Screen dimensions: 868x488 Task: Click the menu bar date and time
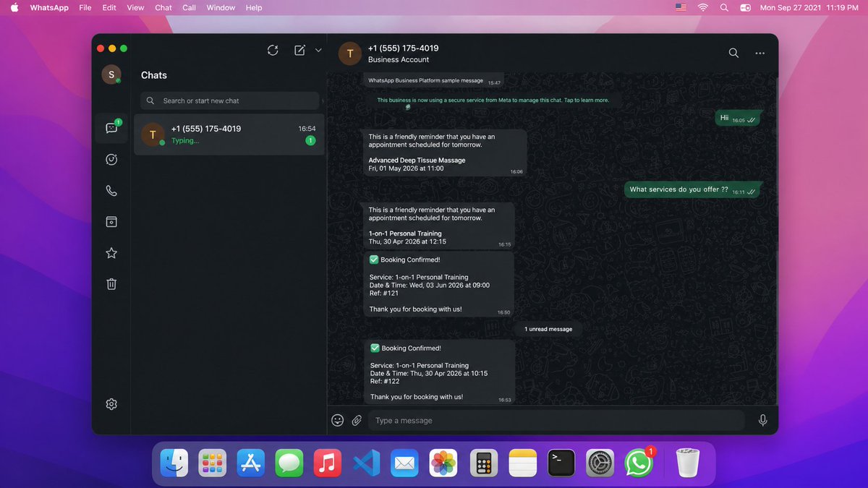click(x=809, y=7)
